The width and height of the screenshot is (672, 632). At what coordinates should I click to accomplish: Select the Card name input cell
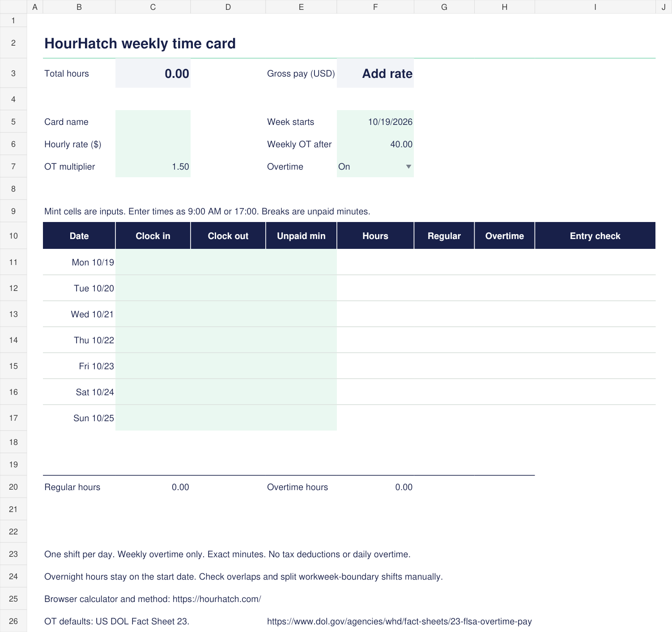click(153, 122)
